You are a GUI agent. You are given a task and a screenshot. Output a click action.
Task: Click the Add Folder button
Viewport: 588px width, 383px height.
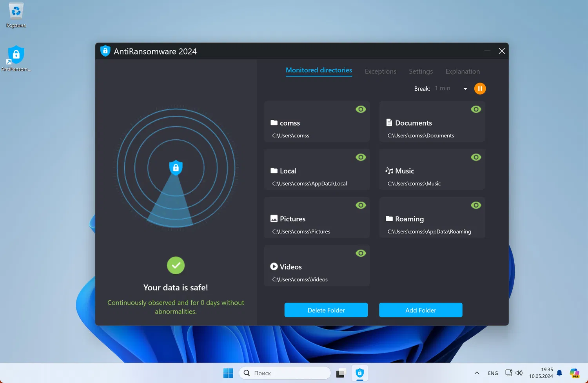(421, 310)
